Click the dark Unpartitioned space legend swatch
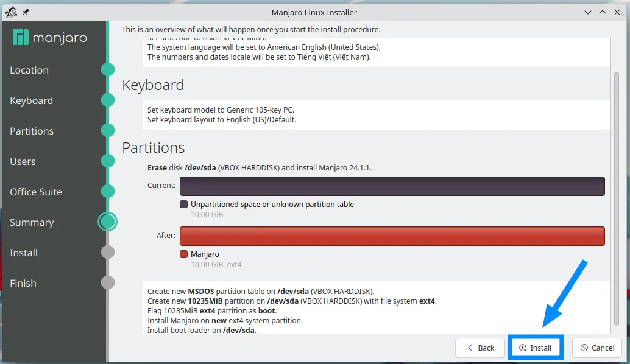The height and width of the screenshot is (364, 630). pos(183,204)
